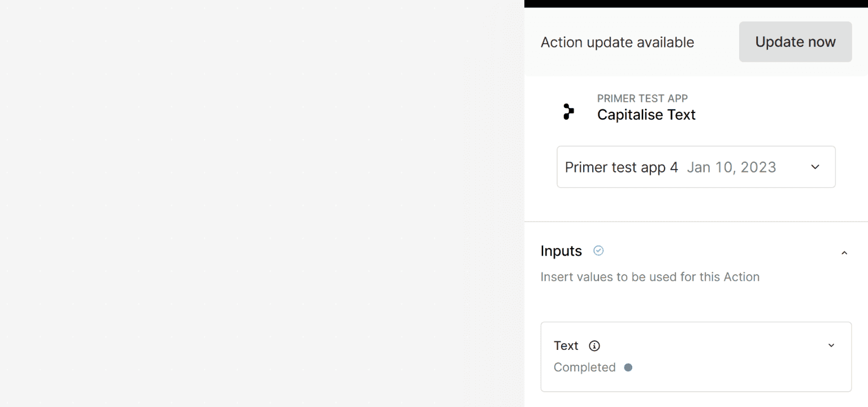
Task: Click the Inputs validation checkmark icon
Action: (598, 250)
